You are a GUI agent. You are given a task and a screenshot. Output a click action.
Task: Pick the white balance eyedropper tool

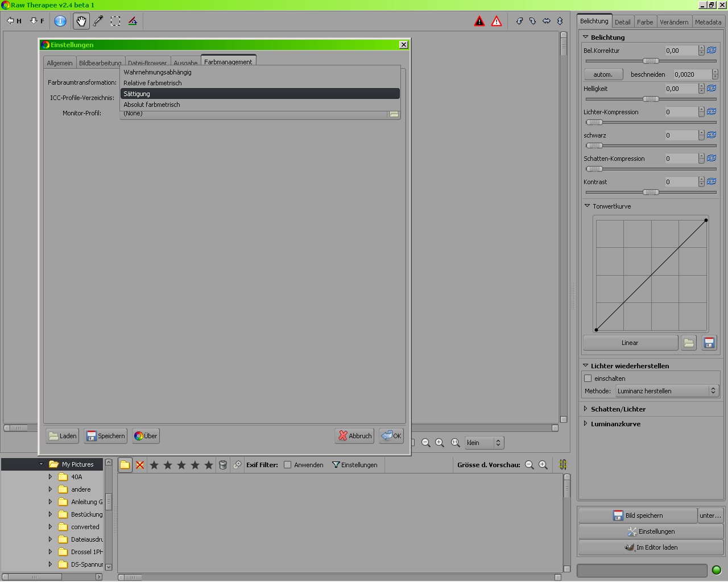[98, 22]
